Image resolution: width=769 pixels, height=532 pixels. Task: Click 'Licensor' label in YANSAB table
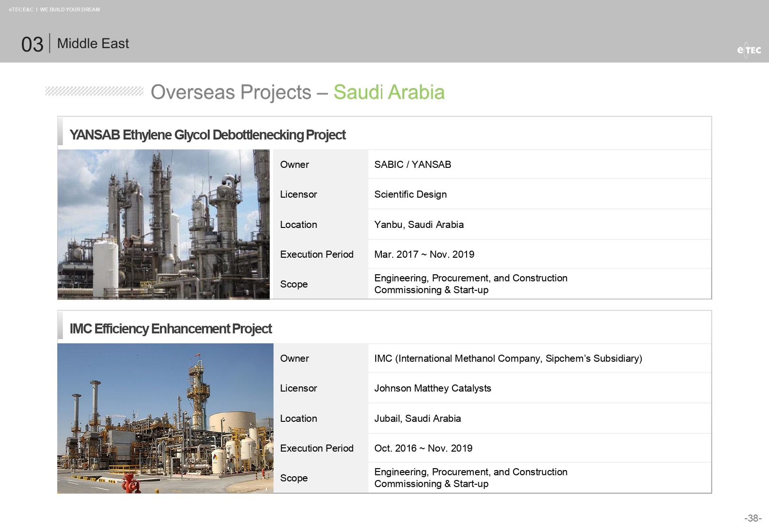(298, 194)
